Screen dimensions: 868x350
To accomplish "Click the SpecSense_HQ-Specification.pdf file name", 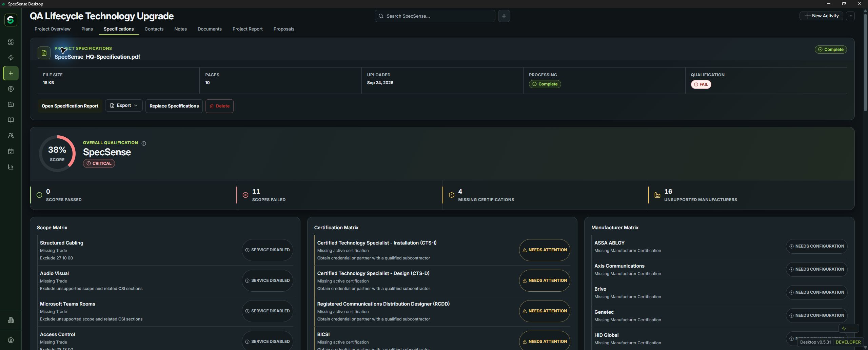I will click(x=97, y=57).
